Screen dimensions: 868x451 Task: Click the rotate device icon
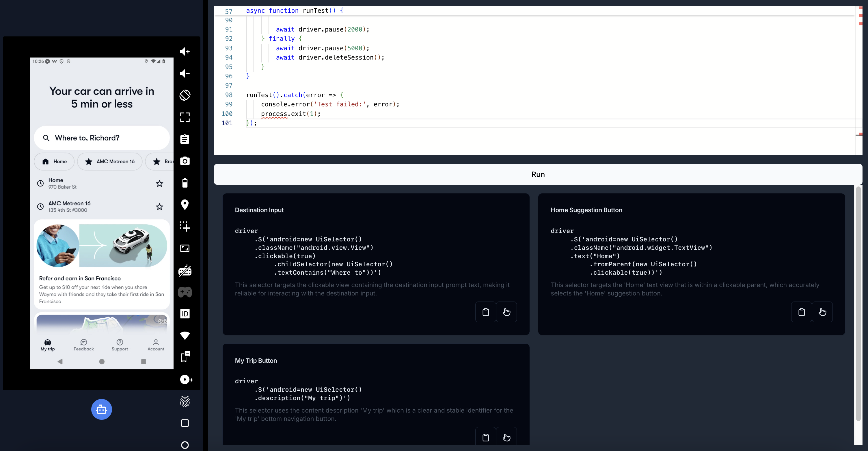click(x=185, y=95)
